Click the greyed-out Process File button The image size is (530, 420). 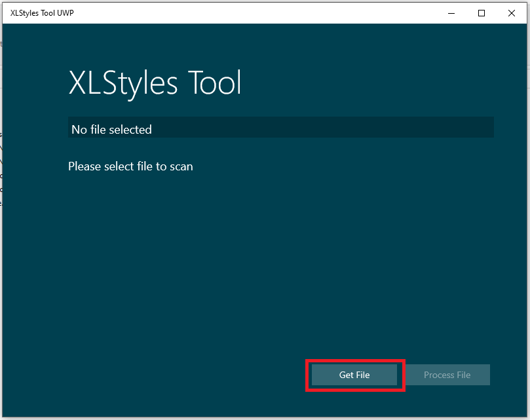[447, 375]
